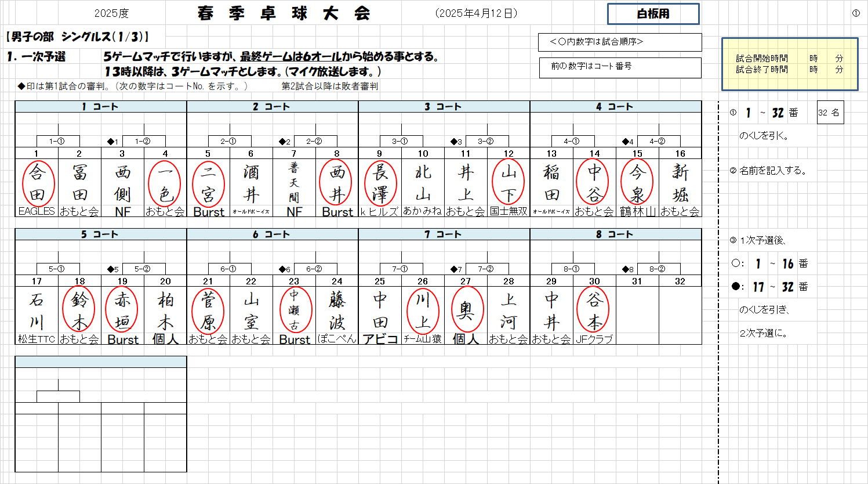The height and width of the screenshot is (484, 868).
Task: Click the 試合開始時間 label
Action: (x=762, y=58)
